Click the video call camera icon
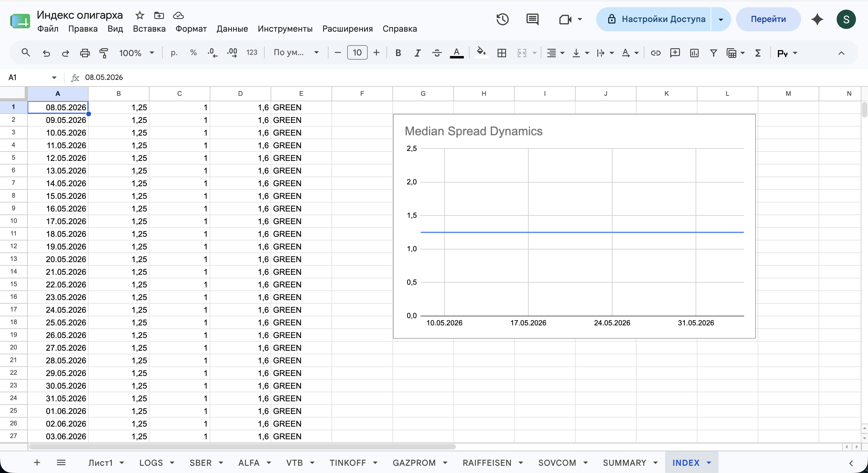Image resolution: width=868 pixels, height=473 pixels. [565, 19]
